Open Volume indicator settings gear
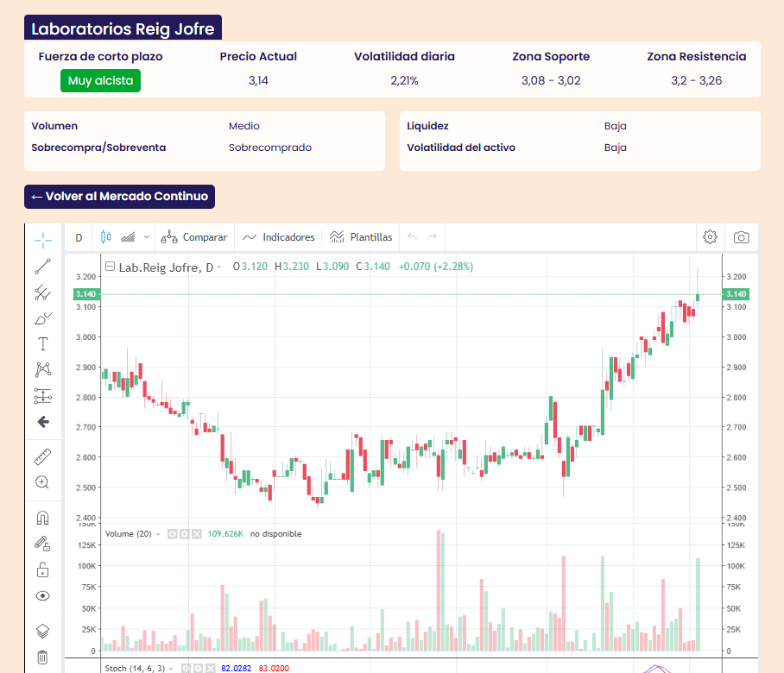 coord(185,534)
